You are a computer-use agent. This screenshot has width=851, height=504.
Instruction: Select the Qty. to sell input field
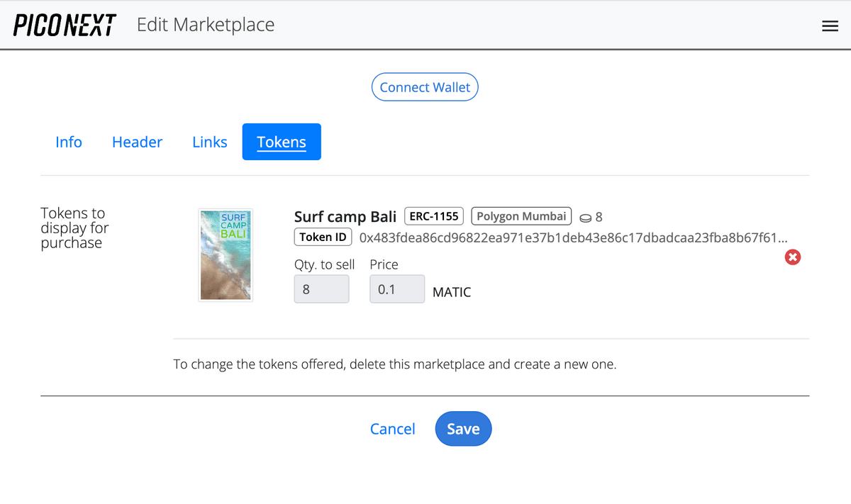pos(321,289)
